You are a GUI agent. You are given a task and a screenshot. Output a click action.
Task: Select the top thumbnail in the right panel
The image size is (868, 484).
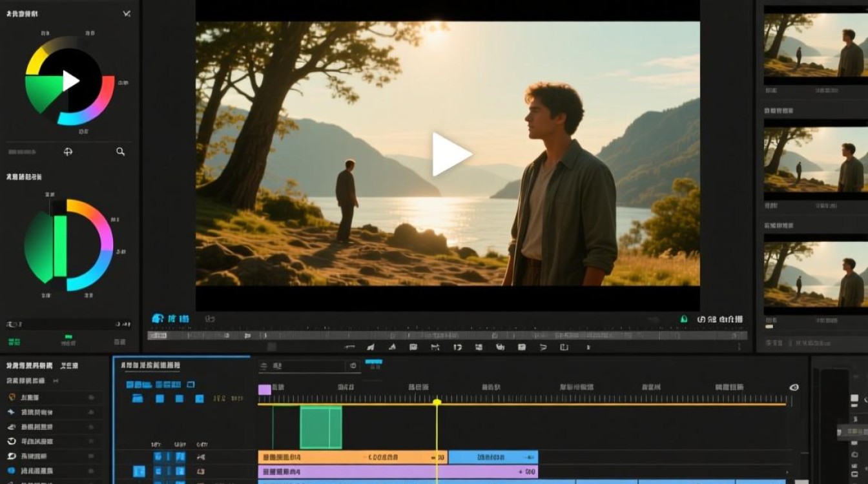[x=816, y=45]
